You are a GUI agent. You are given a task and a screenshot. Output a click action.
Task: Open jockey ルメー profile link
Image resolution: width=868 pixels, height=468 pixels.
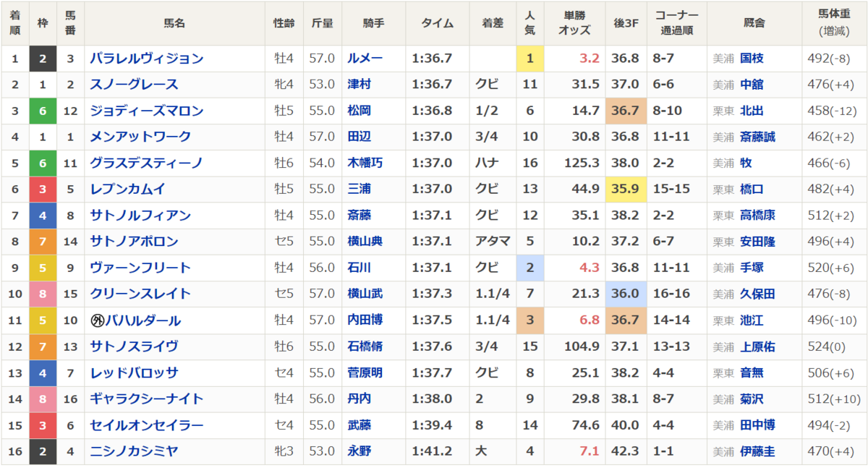[x=365, y=59]
